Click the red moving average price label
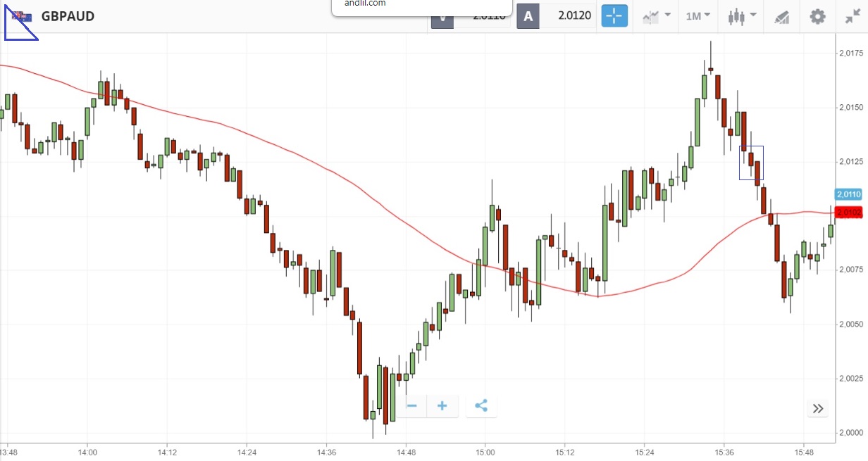 [849, 212]
